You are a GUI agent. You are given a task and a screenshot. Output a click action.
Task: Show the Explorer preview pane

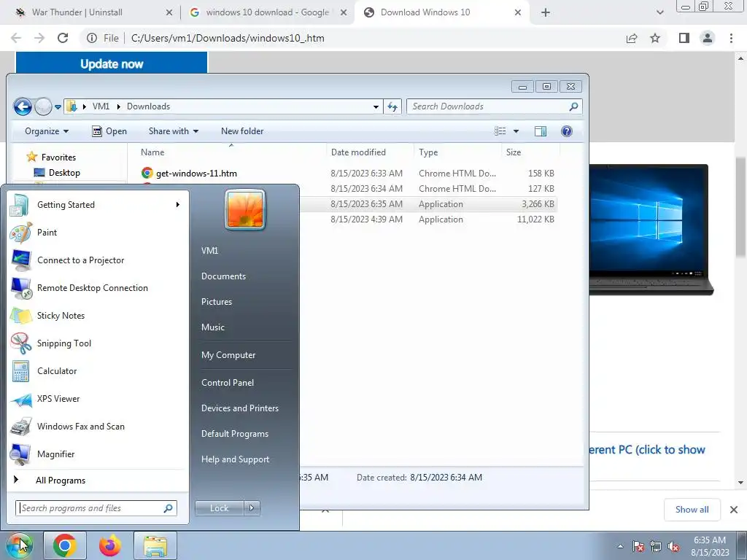(x=541, y=131)
